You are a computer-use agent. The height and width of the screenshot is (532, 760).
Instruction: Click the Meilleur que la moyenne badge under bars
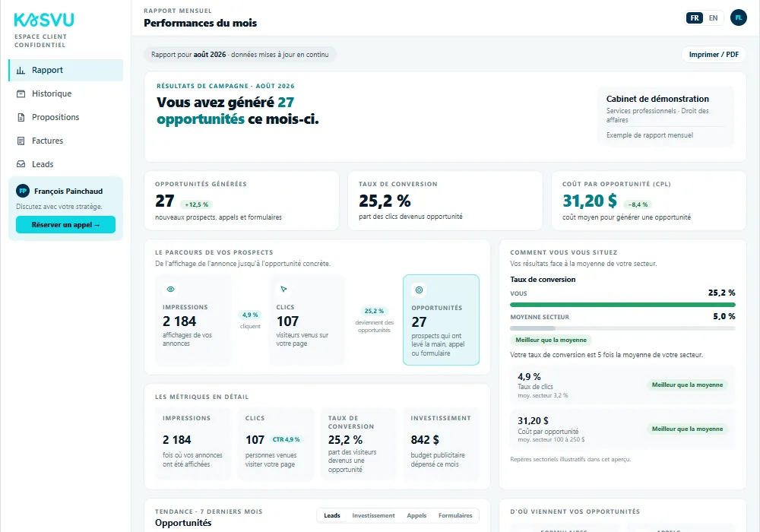tap(550, 340)
